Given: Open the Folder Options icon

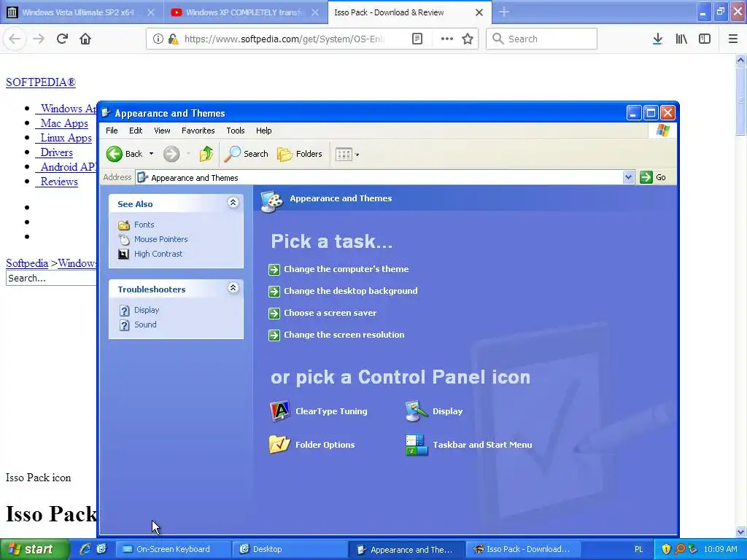Looking at the screenshot, I should (312, 444).
